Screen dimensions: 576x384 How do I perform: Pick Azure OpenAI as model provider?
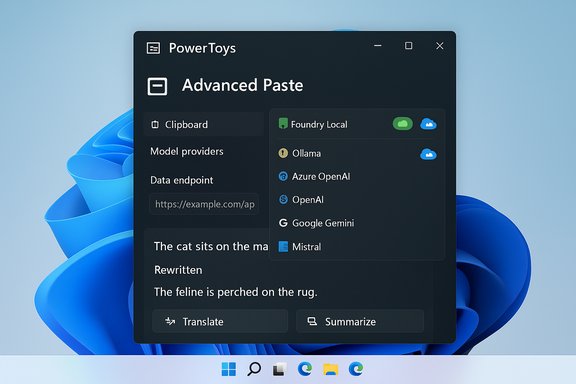point(357,176)
